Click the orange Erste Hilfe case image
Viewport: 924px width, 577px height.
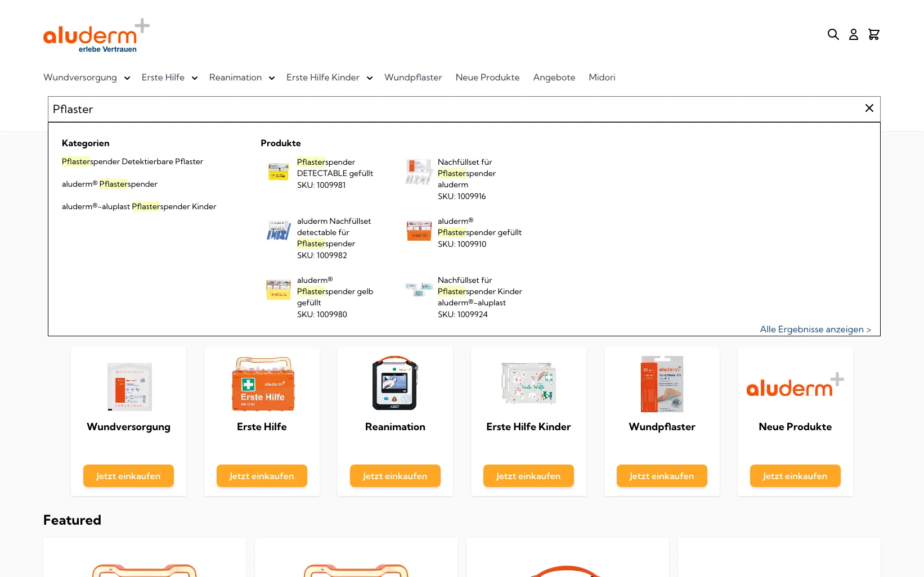263,384
